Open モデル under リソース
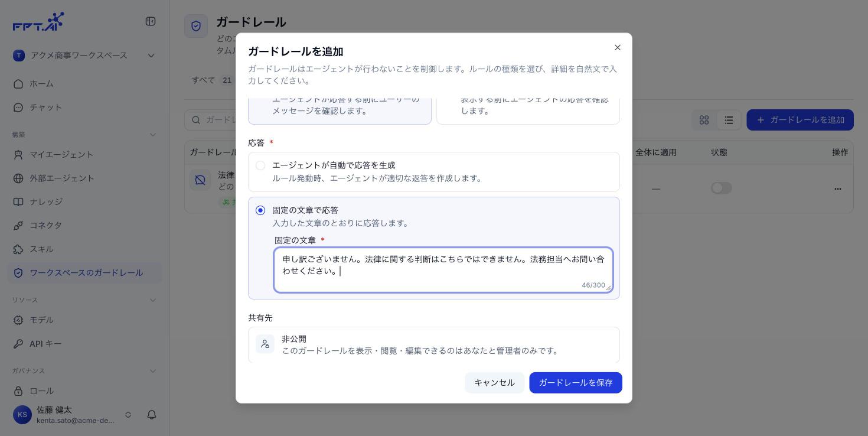 85,320
